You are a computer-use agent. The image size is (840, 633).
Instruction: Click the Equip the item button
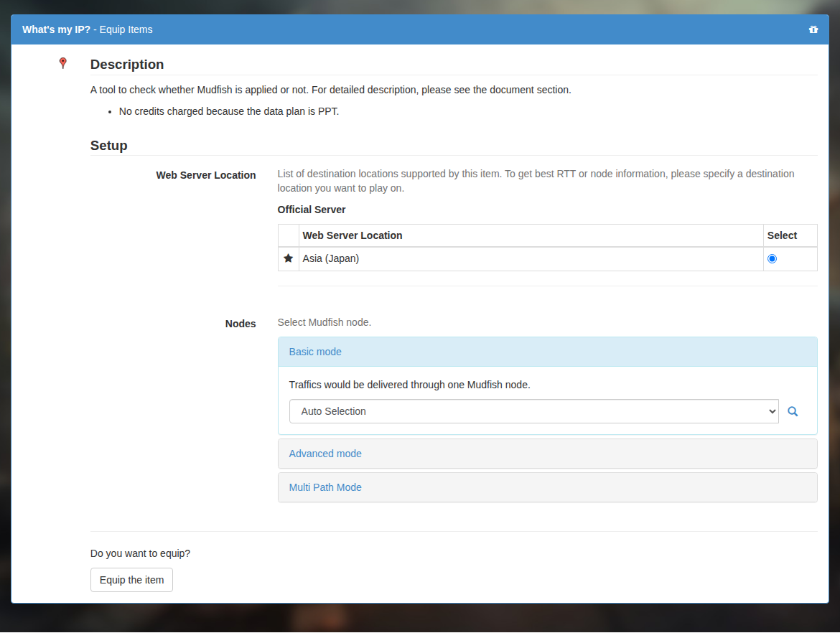tap(132, 580)
